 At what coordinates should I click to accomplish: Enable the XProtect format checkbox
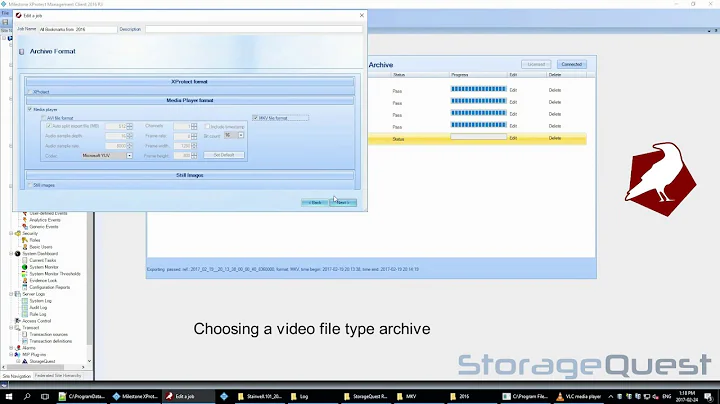pos(30,92)
